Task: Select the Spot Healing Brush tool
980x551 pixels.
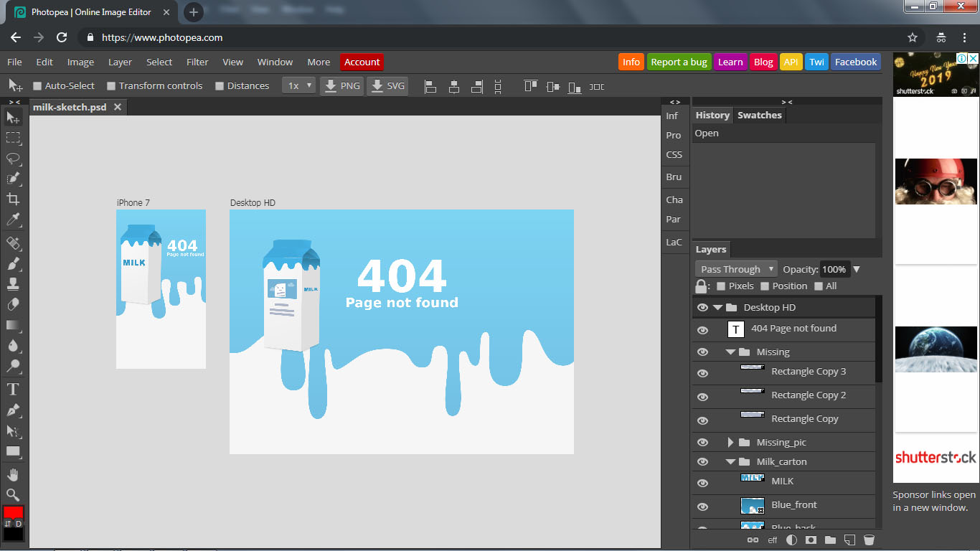Action: click(x=13, y=243)
